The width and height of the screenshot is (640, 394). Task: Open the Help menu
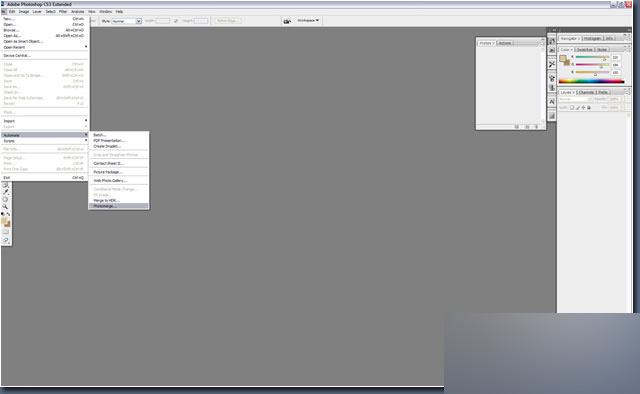point(119,11)
